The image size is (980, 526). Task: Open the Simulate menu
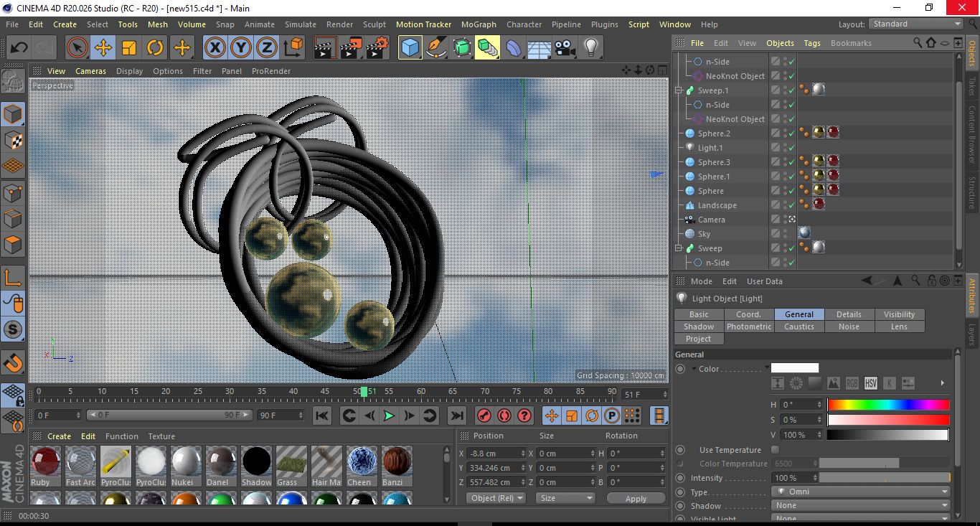point(300,24)
